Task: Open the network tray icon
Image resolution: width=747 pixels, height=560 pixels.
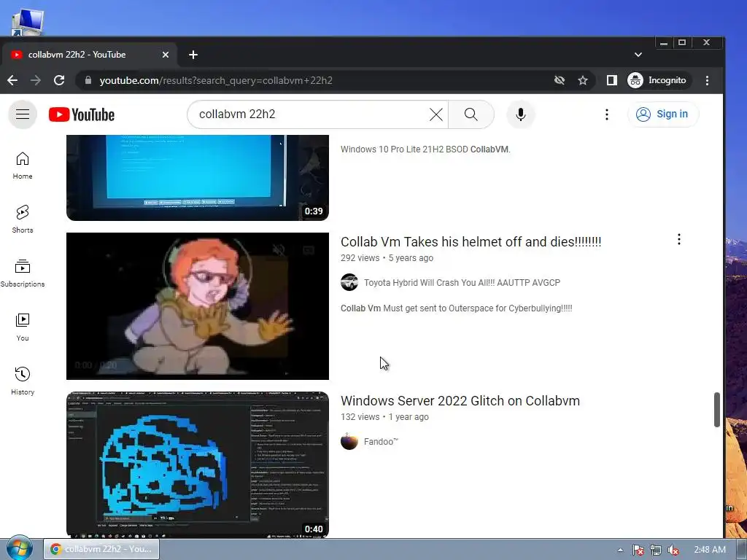Action: pos(656,550)
